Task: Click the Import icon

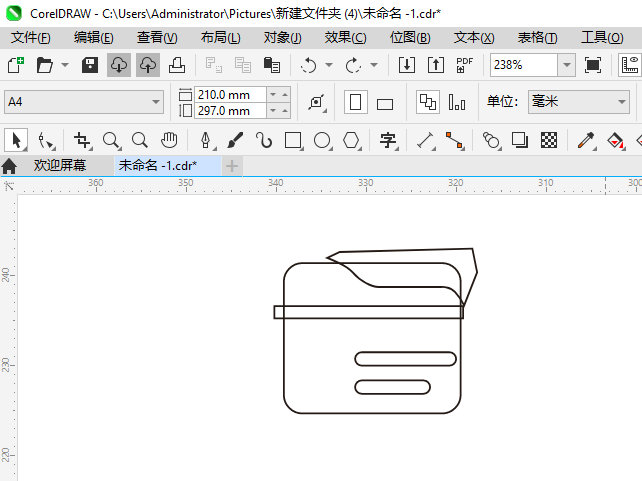Action: coord(407,65)
